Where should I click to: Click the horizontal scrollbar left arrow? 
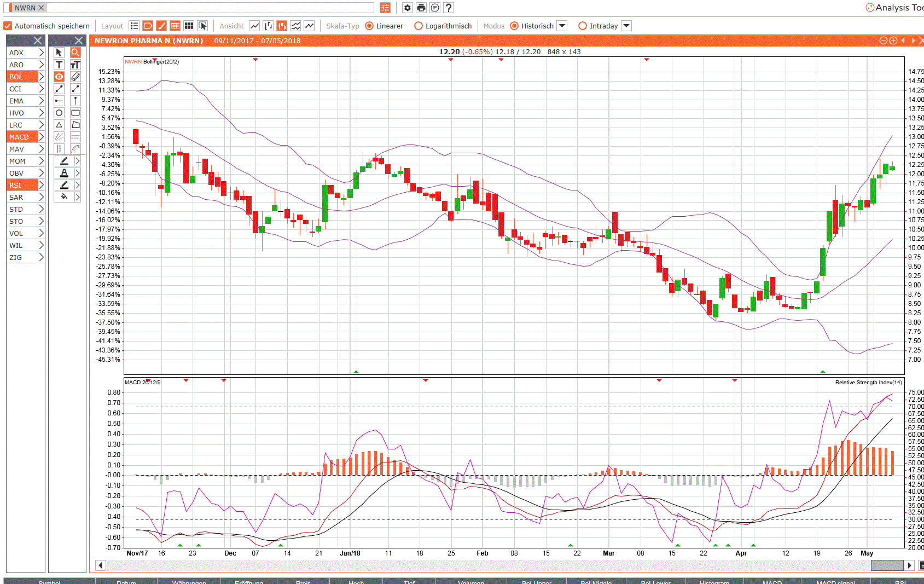point(100,565)
